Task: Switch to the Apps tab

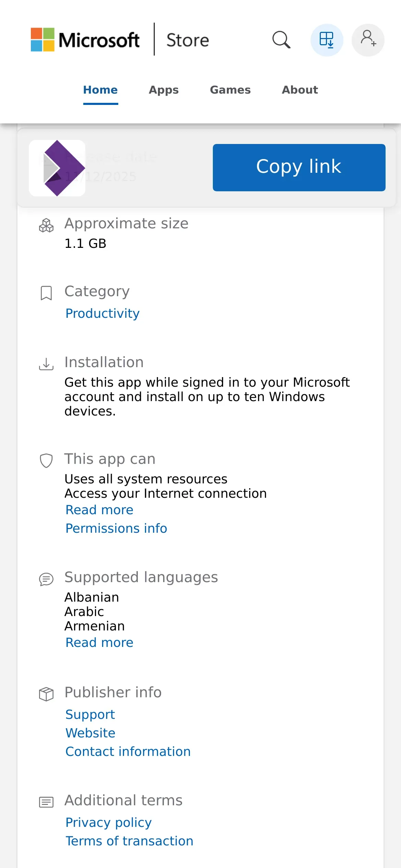Action: click(x=164, y=90)
